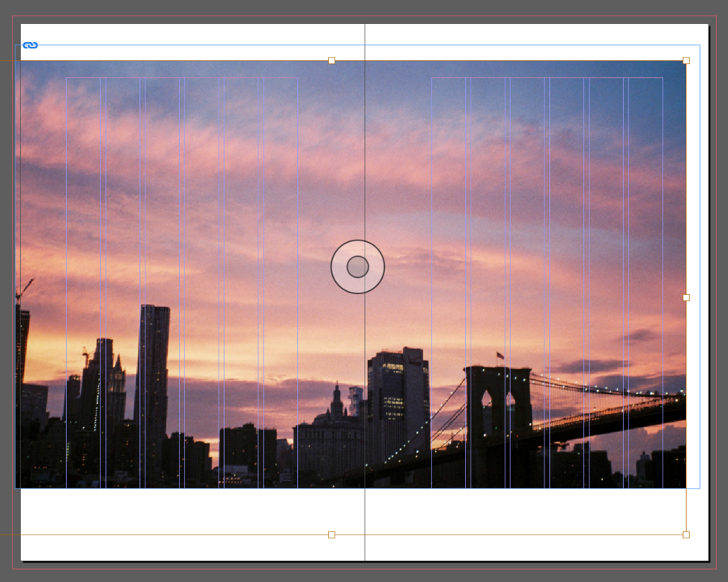Select the right-middle frame handle
The width and height of the screenshot is (728, 582).
[686, 297]
